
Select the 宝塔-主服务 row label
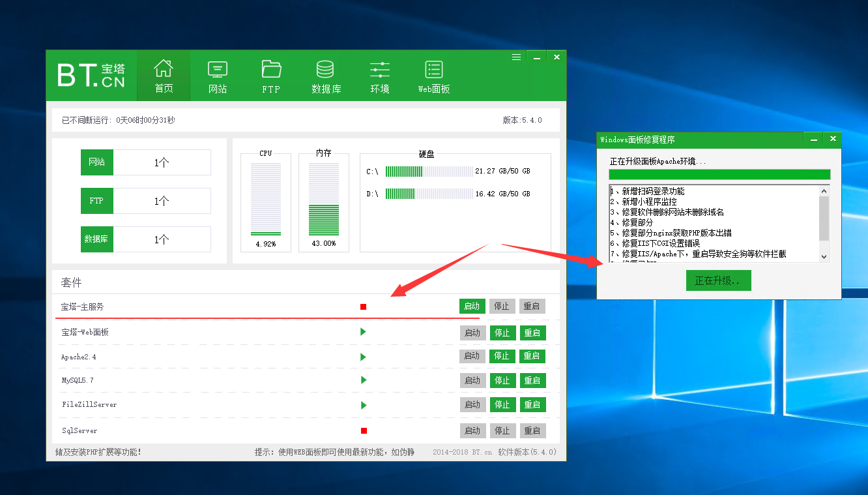coord(82,307)
